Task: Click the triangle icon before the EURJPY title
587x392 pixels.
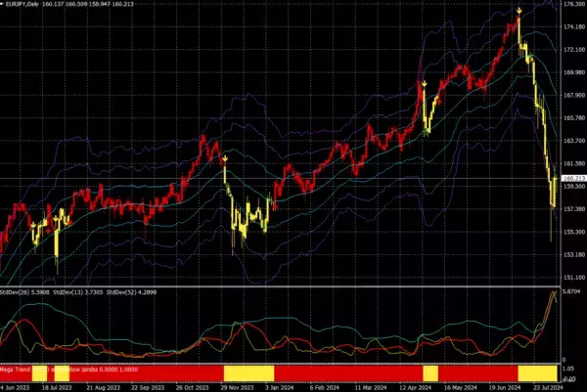Action: tap(3, 5)
